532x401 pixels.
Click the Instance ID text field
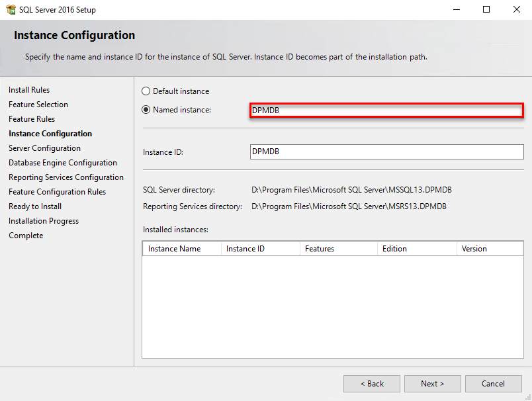pyautogui.click(x=387, y=152)
